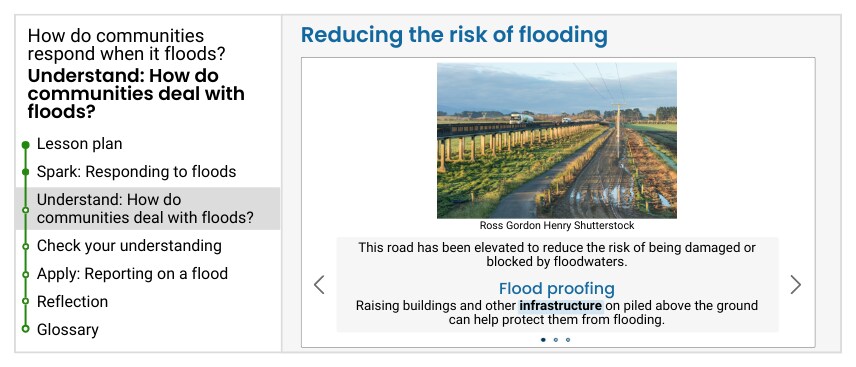Open Understand: How do communities deal with floods?
Screen dimensions: 856x367
coord(148,209)
